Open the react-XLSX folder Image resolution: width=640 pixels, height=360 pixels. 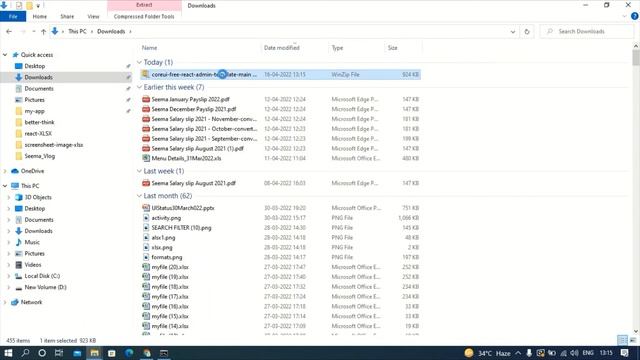(38, 133)
